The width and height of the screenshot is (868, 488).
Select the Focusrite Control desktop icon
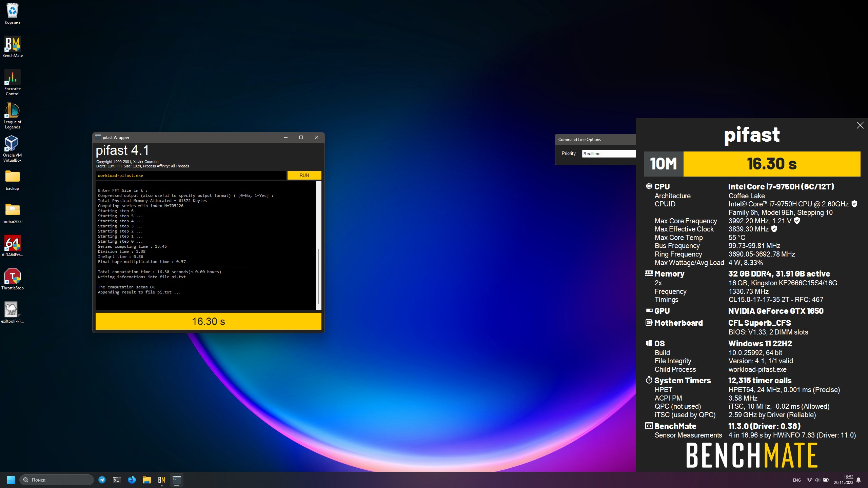[12, 82]
